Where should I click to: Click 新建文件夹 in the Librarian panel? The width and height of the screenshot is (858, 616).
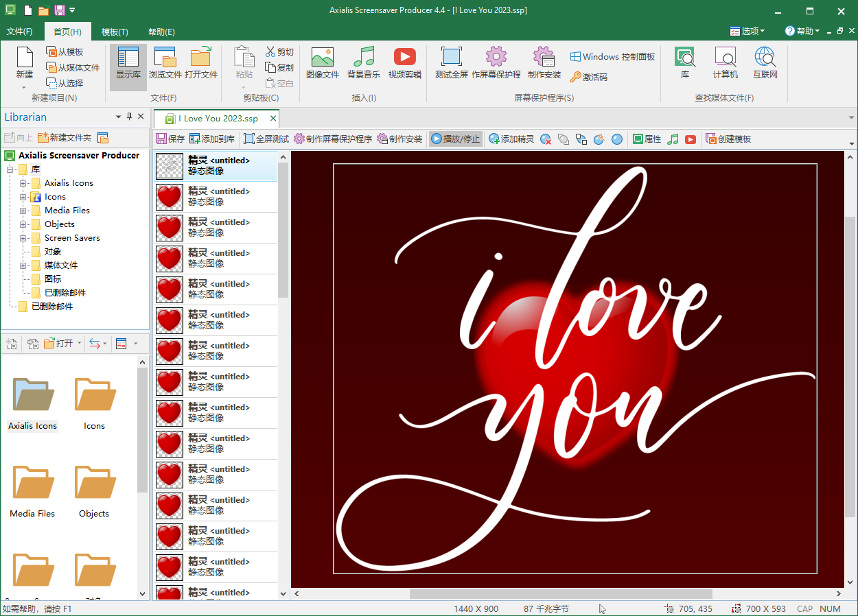click(65, 137)
